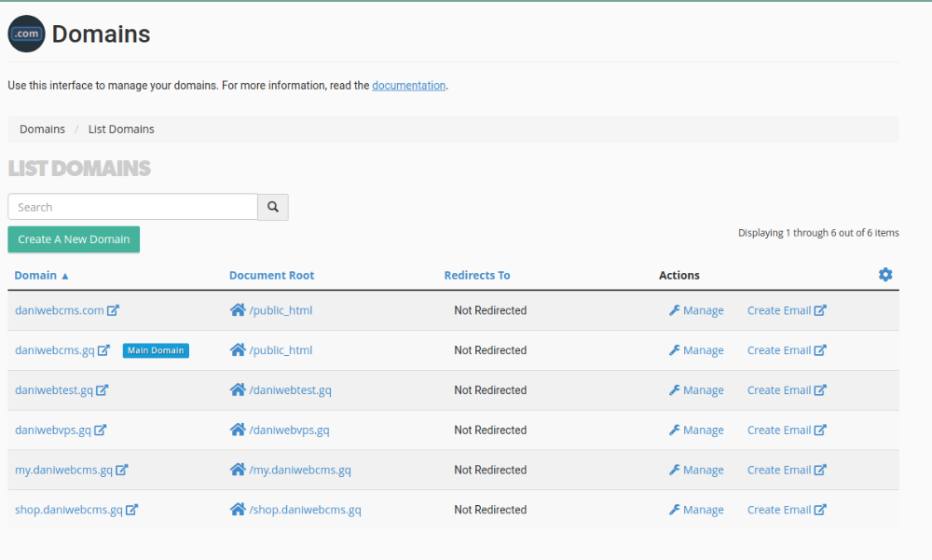Click home icon beside /daniwebvps.gq
Screen dimensions: 932x560
pyautogui.click(x=238, y=430)
